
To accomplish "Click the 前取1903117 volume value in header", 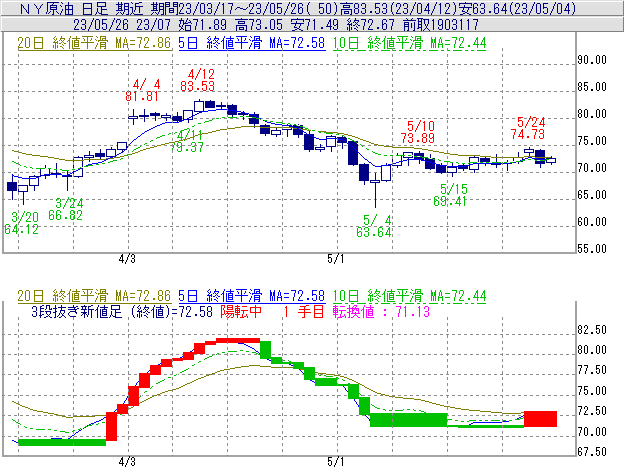I will [x=441, y=25].
